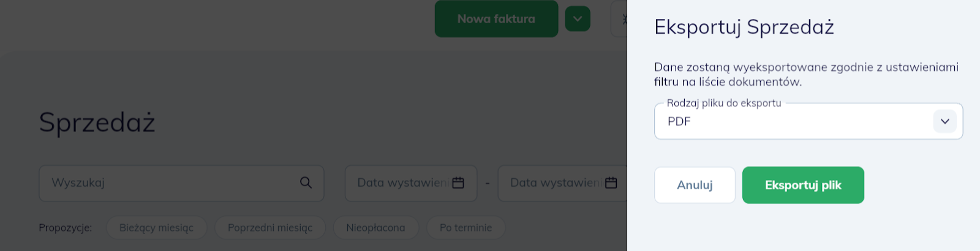Image resolution: width=980 pixels, height=251 pixels.
Task: Apply the Po terminie filter chip
Action: (x=466, y=228)
